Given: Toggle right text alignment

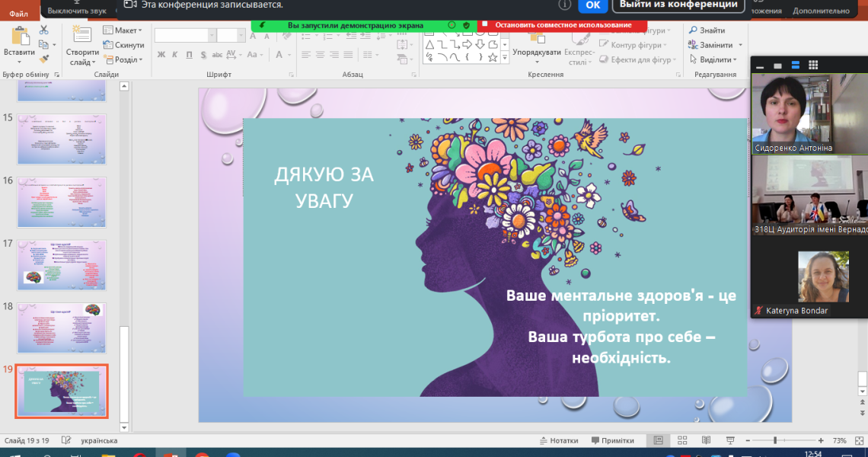Looking at the screenshot, I should pos(333,54).
